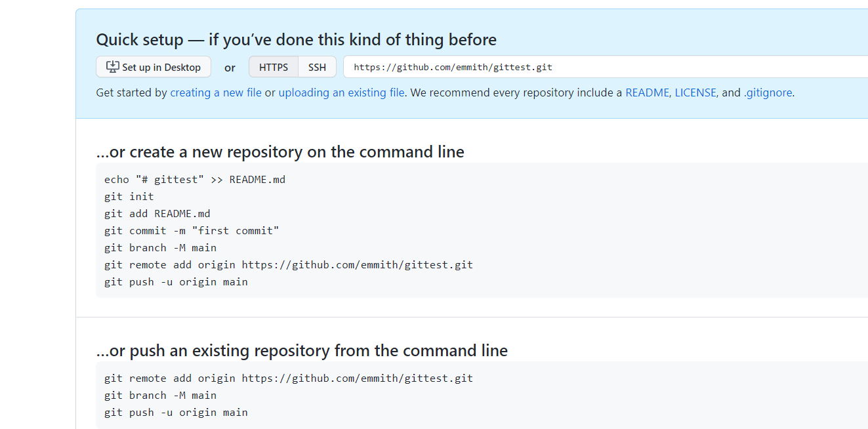
Task: Open the .gitignore link
Action: [x=768, y=92]
